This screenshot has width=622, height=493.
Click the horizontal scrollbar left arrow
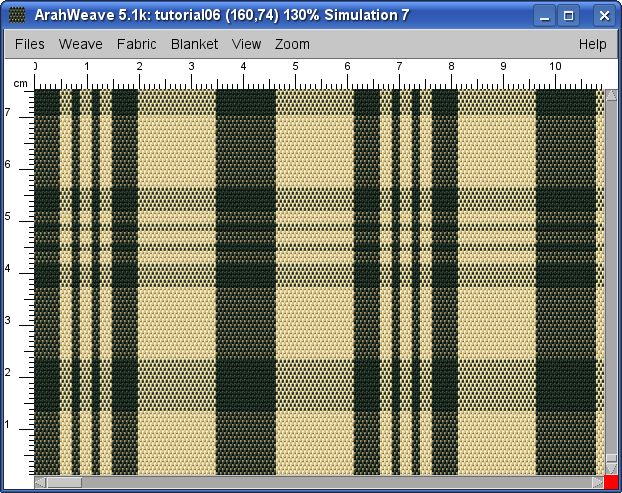[x=41, y=483]
